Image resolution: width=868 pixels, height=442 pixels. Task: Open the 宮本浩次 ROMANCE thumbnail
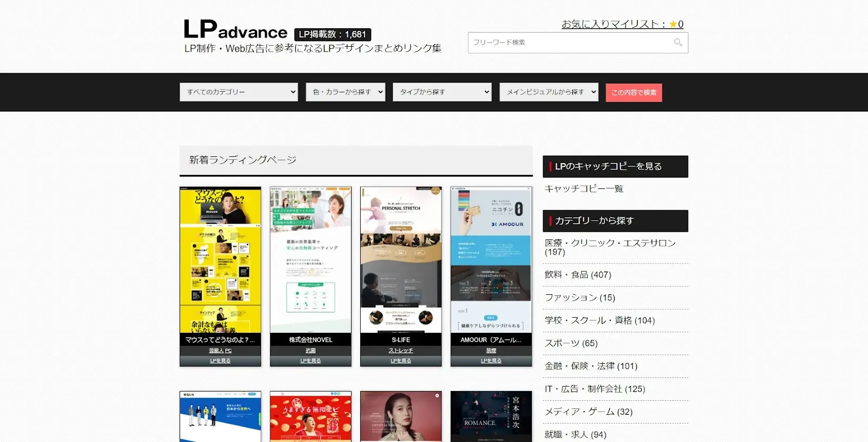491,416
